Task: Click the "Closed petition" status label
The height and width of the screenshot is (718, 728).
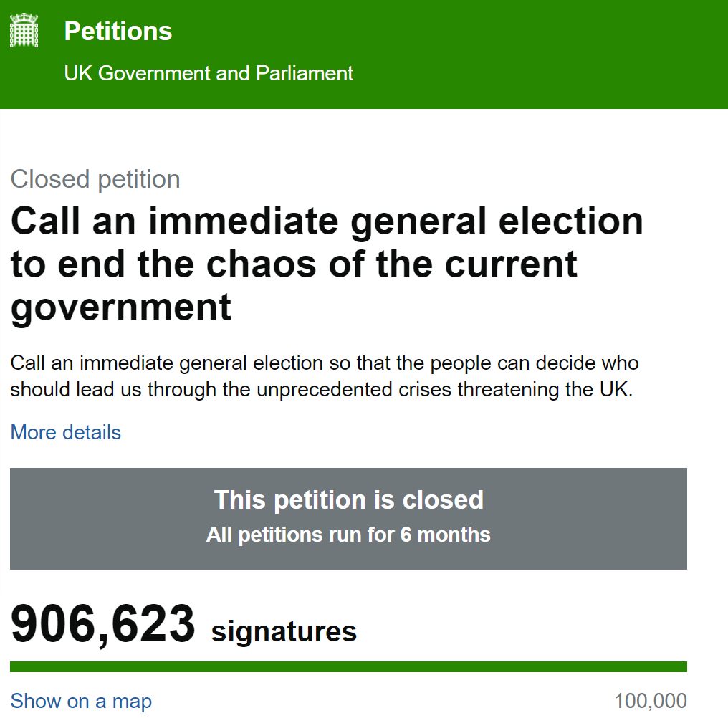Action: tap(95, 179)
